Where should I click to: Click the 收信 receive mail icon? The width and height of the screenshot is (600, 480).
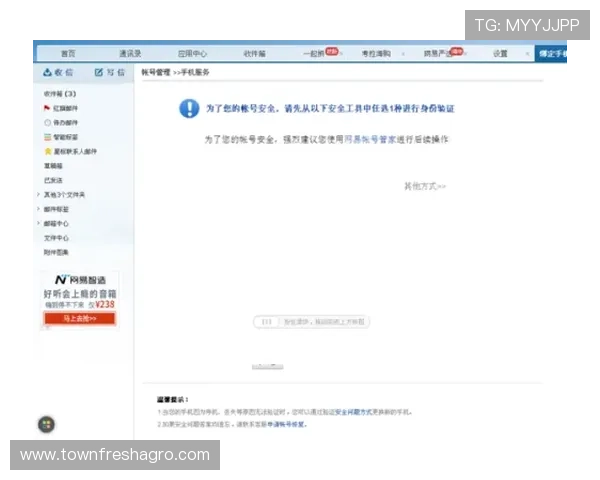click(47, 72)
